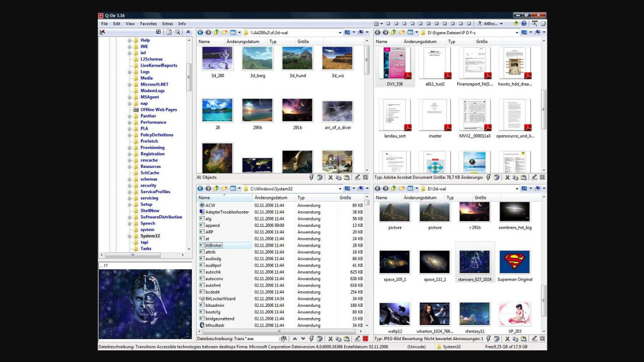Open the address dropdown of D:\3d-wal

[517, 189]
